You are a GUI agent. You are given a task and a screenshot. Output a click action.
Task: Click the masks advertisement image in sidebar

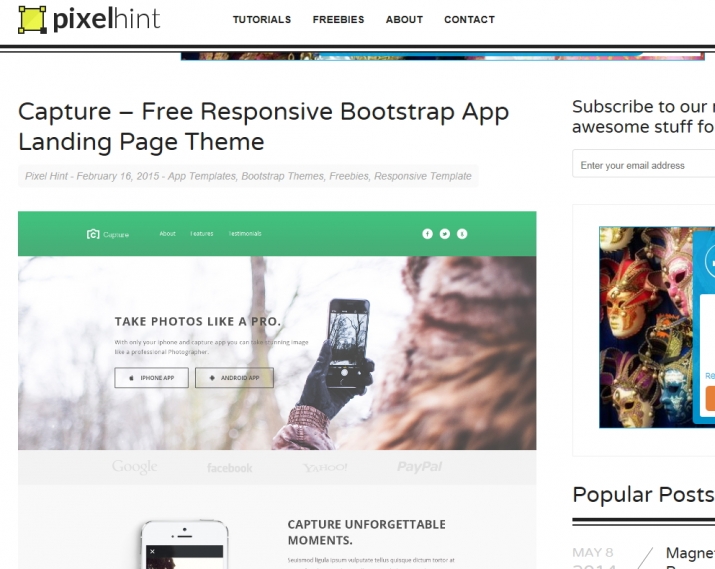click(657, 327)
